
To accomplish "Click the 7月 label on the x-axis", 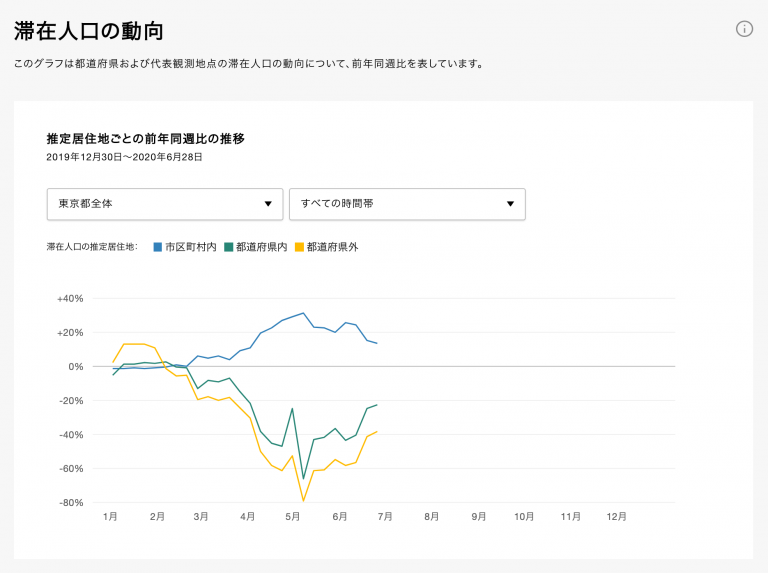I will 384,517.
